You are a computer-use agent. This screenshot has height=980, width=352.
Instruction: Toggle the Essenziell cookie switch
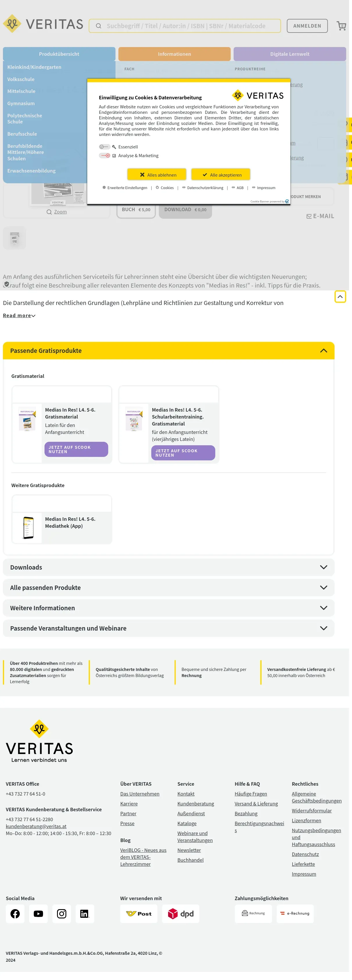pyautogui.click(x=104, y=147)
